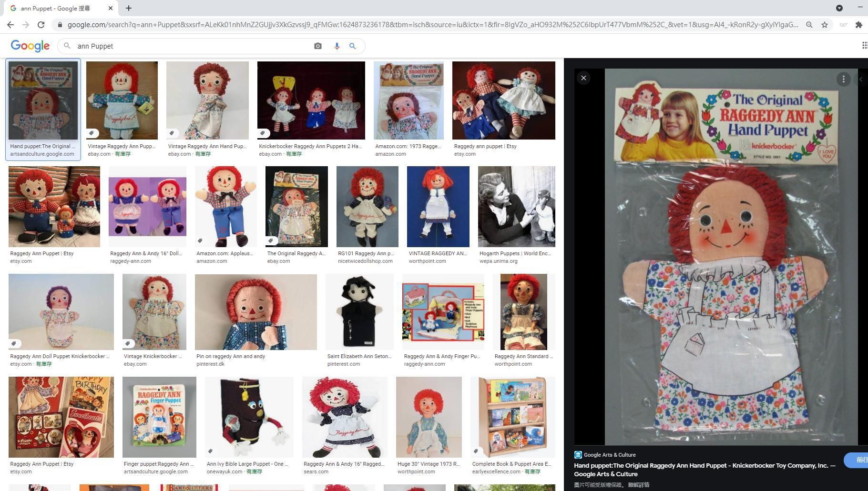Open Finger puppet:Raggedy Ann image
This screenshot has height=491, width=868.
pyautogui.click(x=159, y=417)
